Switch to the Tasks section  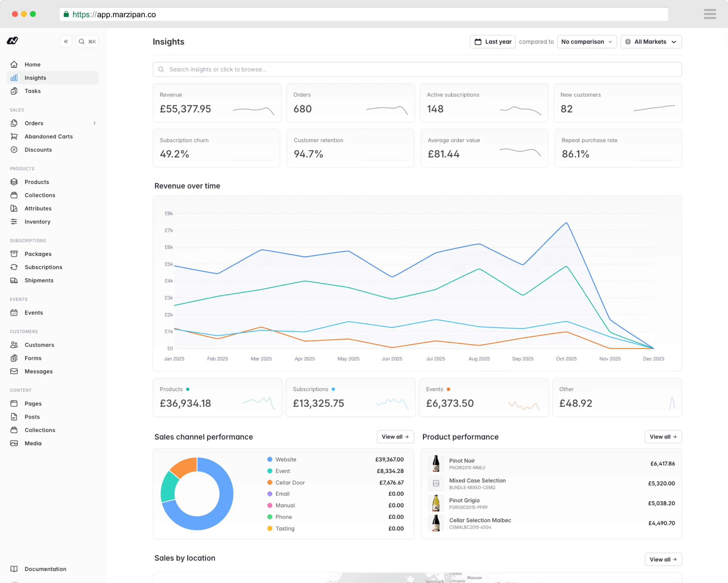point(32,91)
